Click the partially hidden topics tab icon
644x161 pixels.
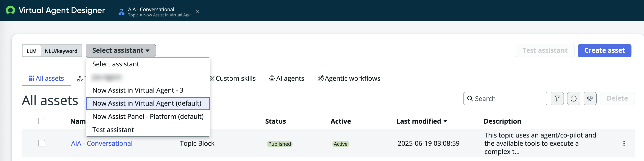coord(80,79)
